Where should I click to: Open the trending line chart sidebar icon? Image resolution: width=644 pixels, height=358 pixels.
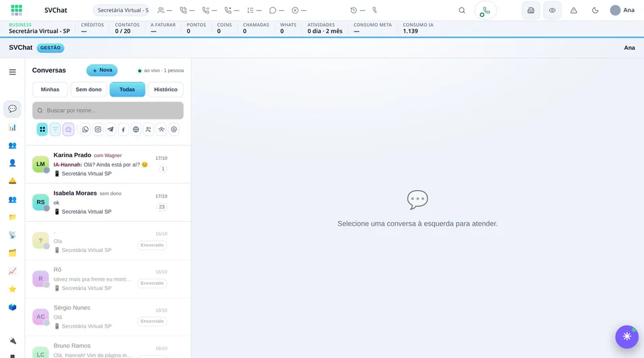12,271
